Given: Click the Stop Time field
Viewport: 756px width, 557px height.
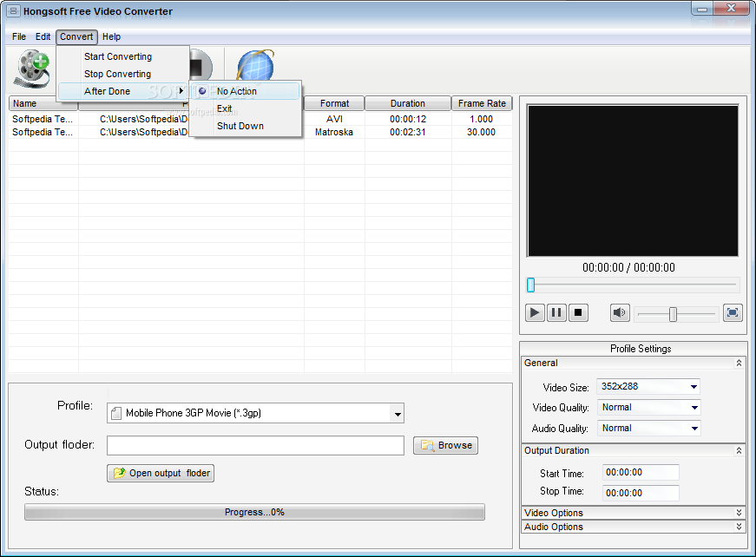Looking at the screenshot, I should [641, 493].
